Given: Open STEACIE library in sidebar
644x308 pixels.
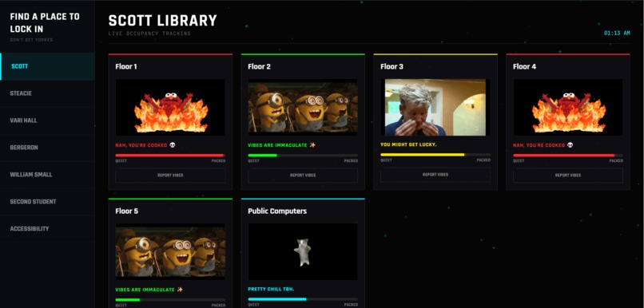Looking at the screenshot, I should [48, 93].
